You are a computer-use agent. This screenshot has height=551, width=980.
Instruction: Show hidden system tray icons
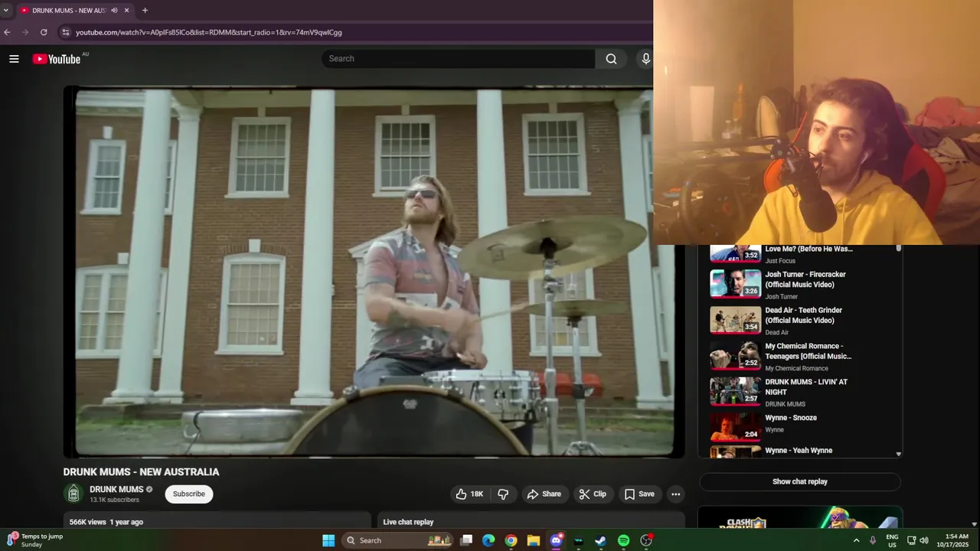pyautogui.click(x=856, y=540)
